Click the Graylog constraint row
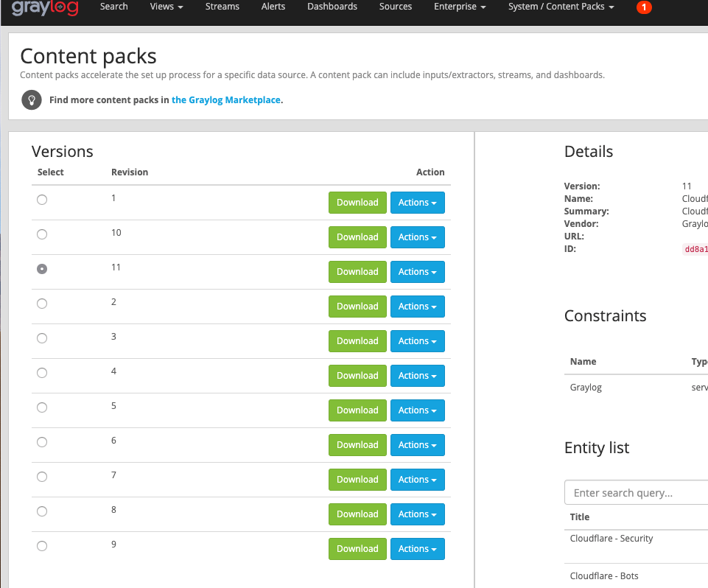Screen dimensions: 708x588 coord(637,388)
